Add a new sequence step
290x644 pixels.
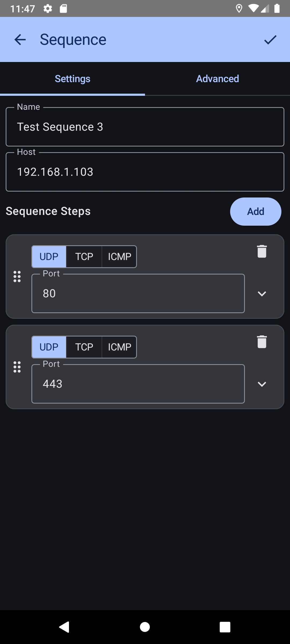pos(256,212)
